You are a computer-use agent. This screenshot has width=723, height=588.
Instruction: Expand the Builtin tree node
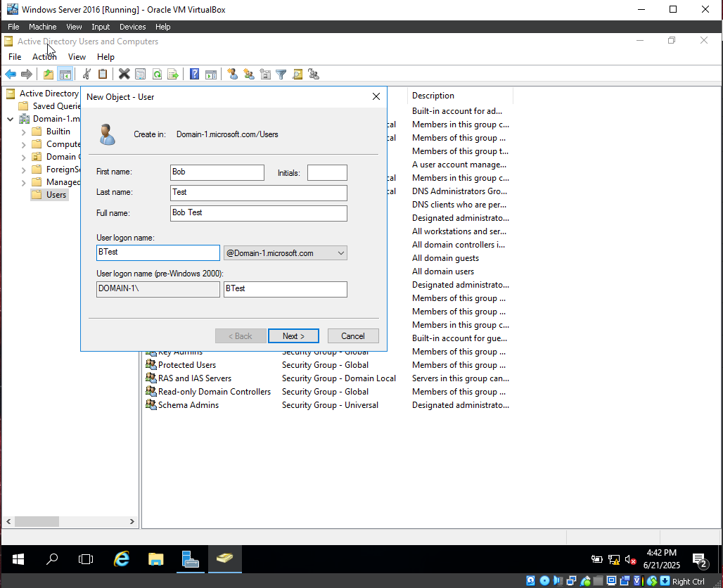[23, 132]
